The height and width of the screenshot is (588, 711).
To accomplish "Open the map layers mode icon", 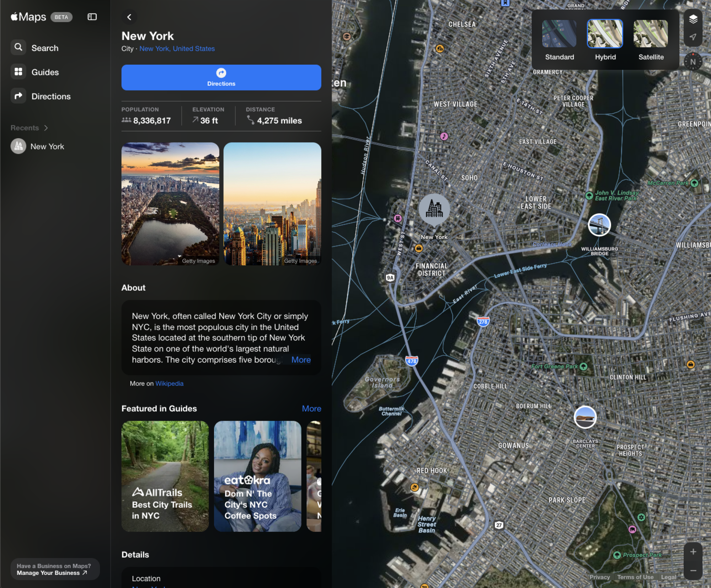I will [x=693, y=19].
